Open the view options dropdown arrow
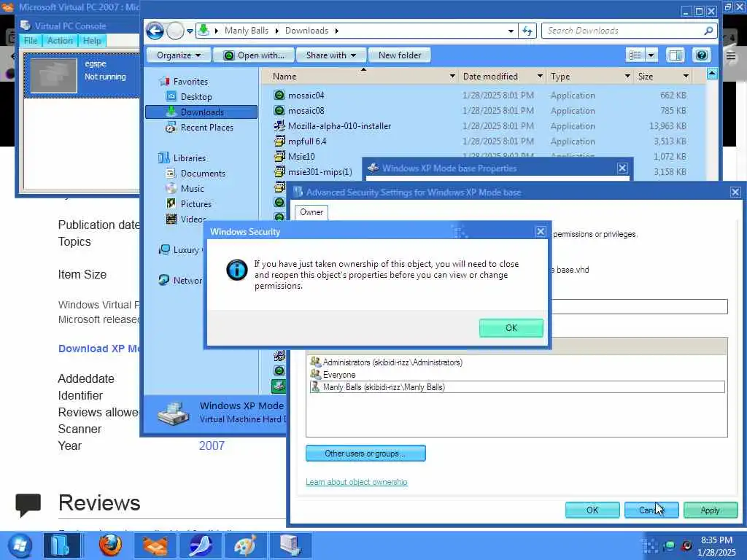The width and height of the screenshot is (747, 560). (x=651, y=55)
